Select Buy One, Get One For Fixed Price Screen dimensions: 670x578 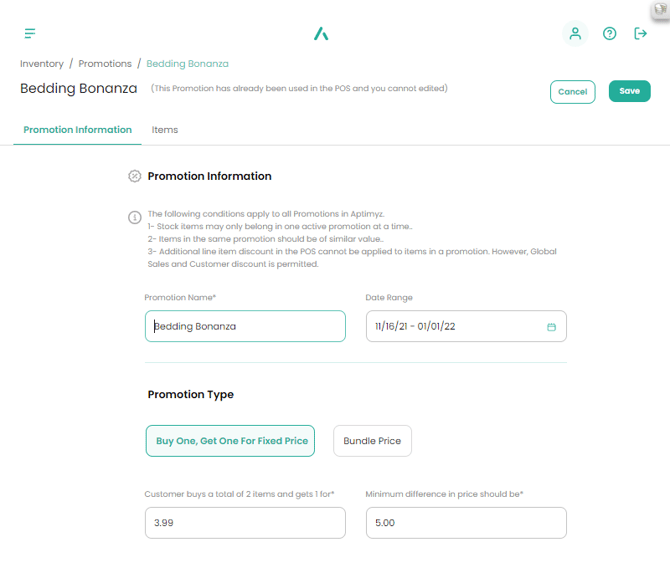tap(230, 441)
